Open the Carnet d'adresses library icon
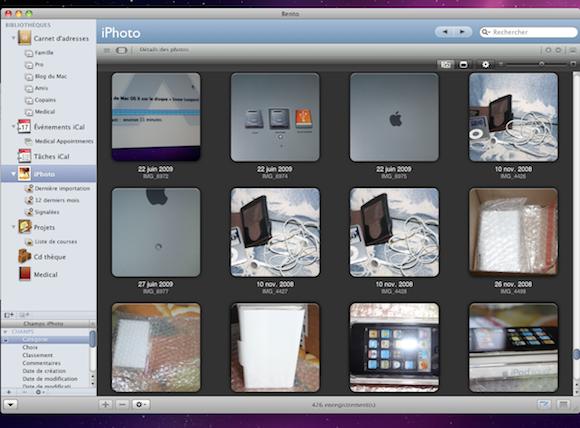This screenshot has width=580, height=428. 24,38
